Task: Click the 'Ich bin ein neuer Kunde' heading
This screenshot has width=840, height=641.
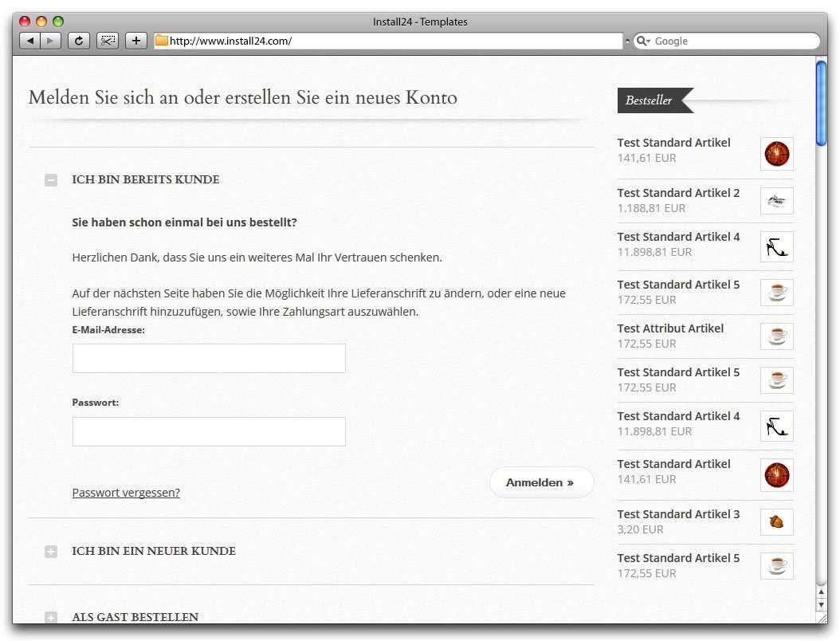Action: [154, 551]
